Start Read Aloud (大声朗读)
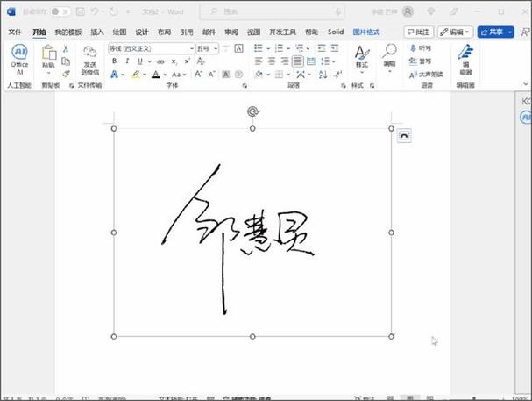532x401 pixels. pos(426,75)
